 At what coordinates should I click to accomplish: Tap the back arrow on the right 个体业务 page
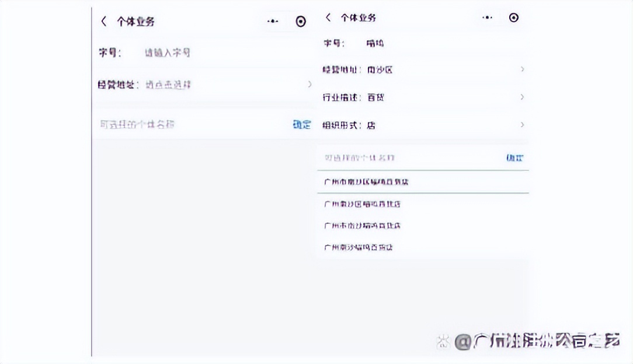click(328, 17)
